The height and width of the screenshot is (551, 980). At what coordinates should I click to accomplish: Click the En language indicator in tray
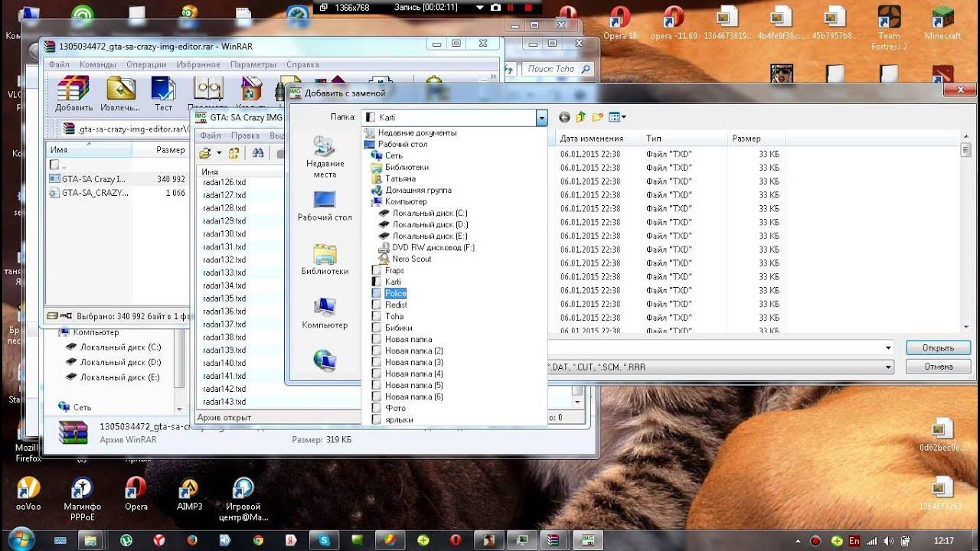[854, 540]
